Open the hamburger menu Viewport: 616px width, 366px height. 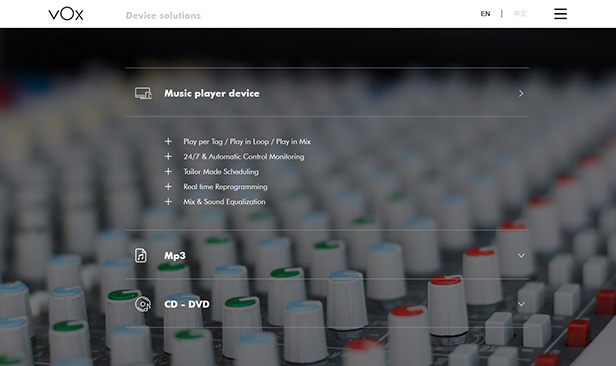[560, 14]
